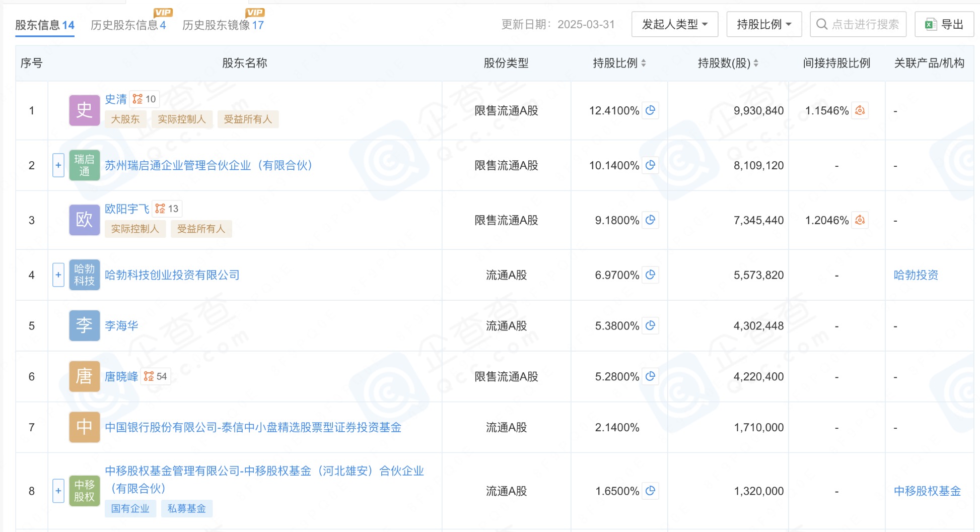Open pie chart icon beside 10.1400%

click(650, 165)
